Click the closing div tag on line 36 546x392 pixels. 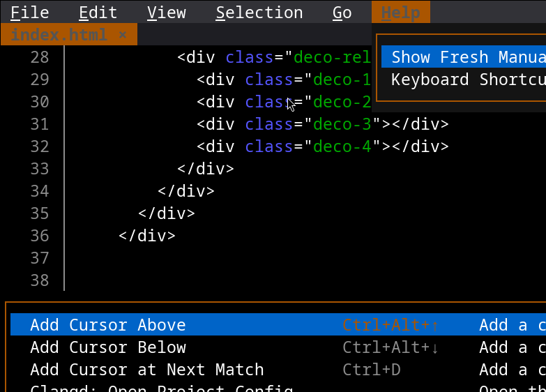[147, 236]
